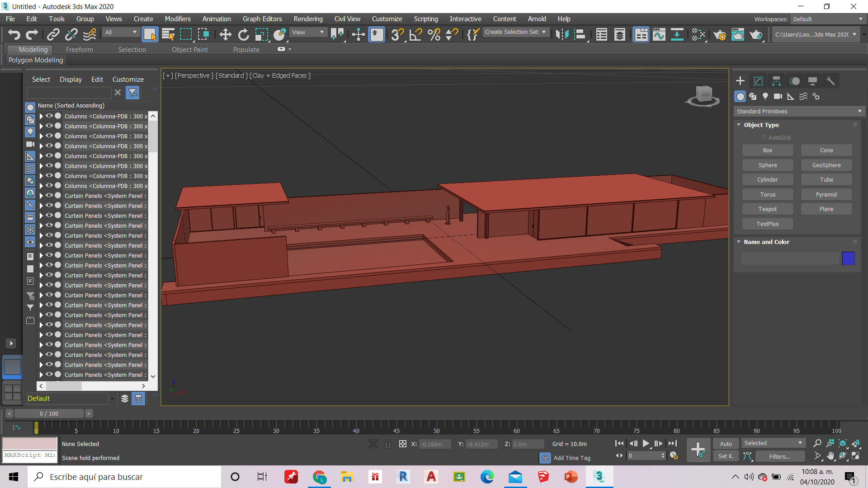
Task: Click the 0 / 100 time slider
Action: tap(49, 413)
